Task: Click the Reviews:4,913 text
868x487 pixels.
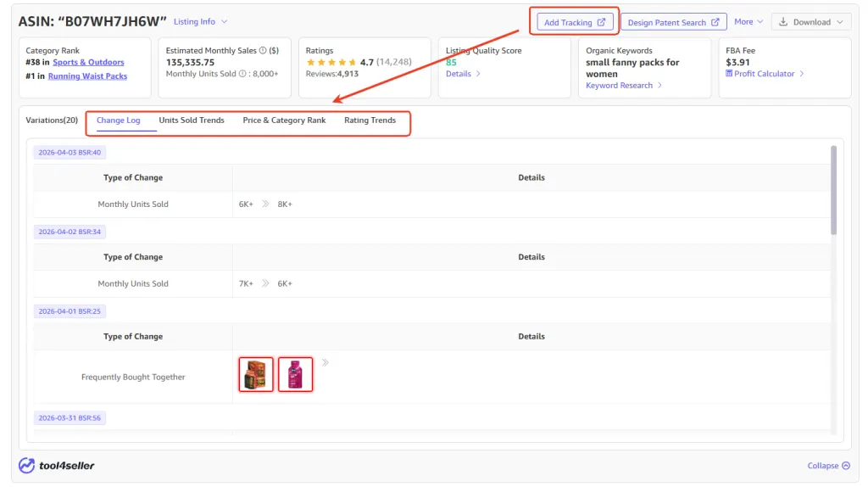Action: (x=332, y=74)
